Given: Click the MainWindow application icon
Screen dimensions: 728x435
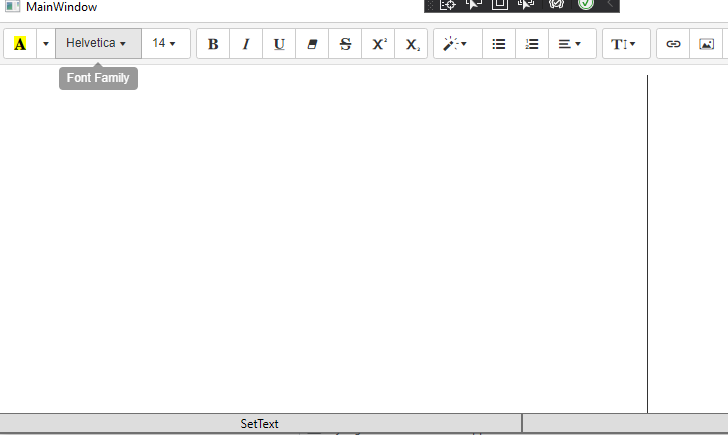Looking at the screenshot, I should click(x=13, y=6).
